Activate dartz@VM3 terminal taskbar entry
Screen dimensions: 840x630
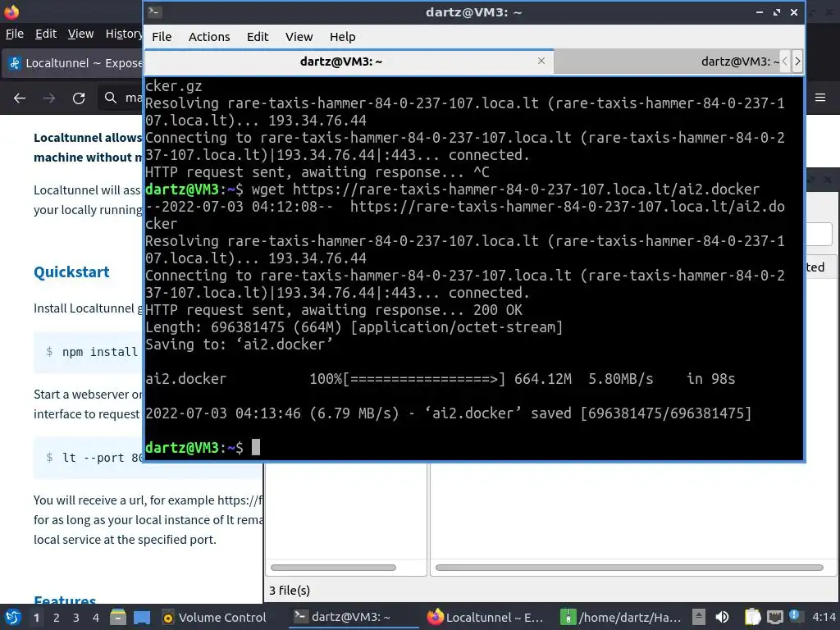point(354,617)
